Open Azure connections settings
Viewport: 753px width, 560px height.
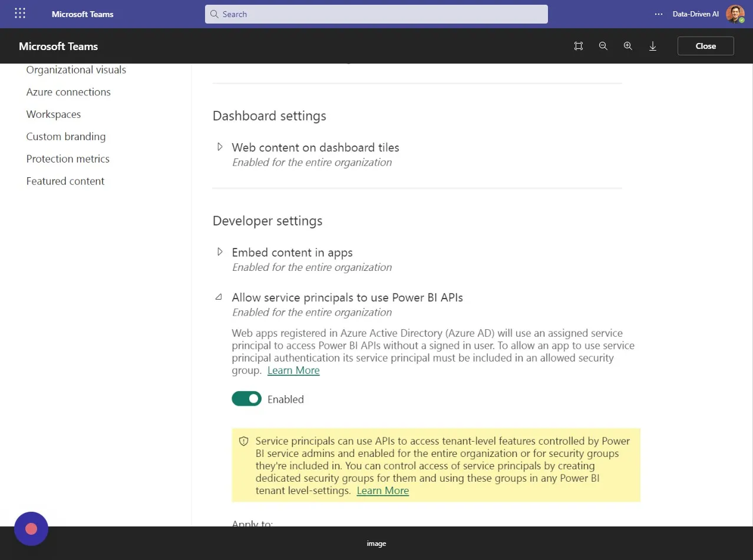[x=68, y=92]
